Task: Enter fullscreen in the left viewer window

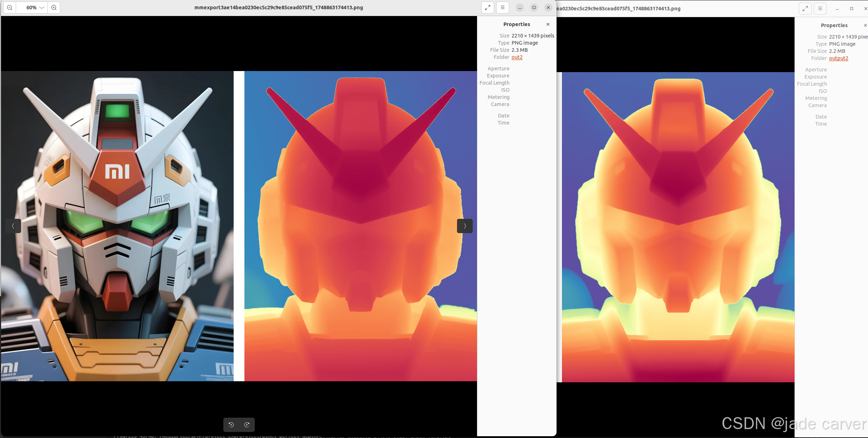Action: coord(487,7)
